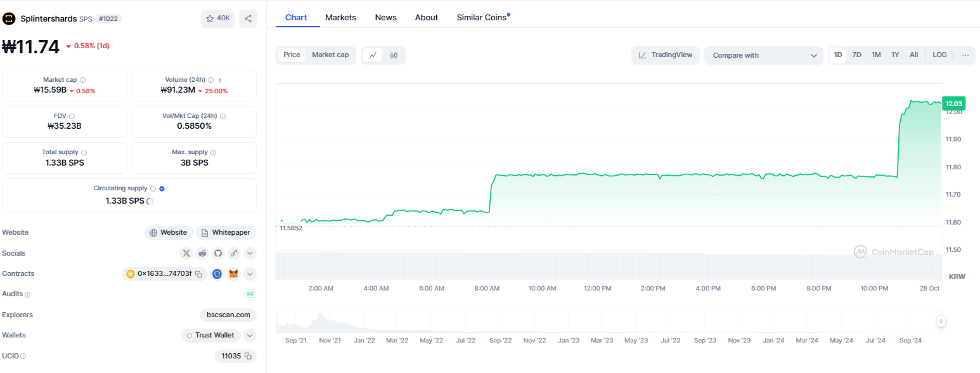Set chart range to 1D
Image resolution: width=980 pixels, height=373 pixels.
838,55
